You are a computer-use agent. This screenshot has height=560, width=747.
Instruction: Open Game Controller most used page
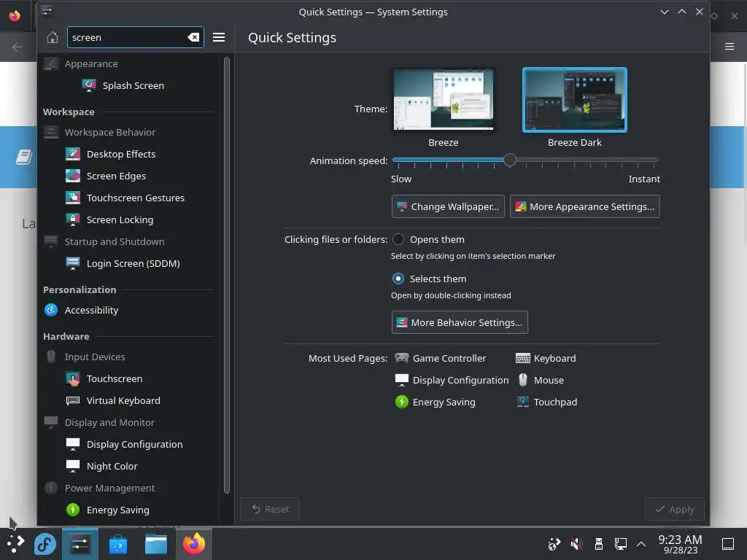[x=441, y=359]
